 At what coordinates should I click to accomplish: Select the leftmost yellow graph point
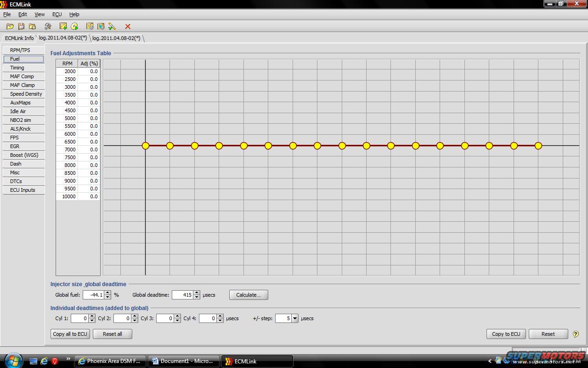coord(145,146)
